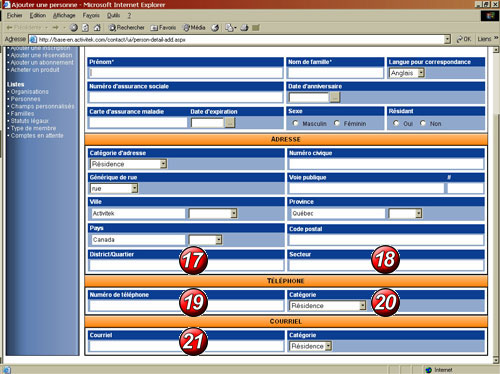Open the Langue pour correspondance dropdown
This screenshot has height=374, width=500.
click(x=407, y=73)
